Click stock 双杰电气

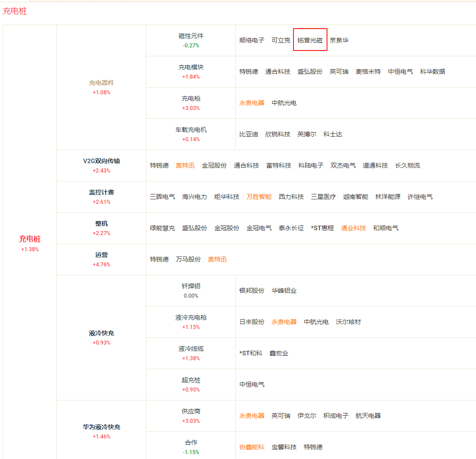tap(343, 165)
